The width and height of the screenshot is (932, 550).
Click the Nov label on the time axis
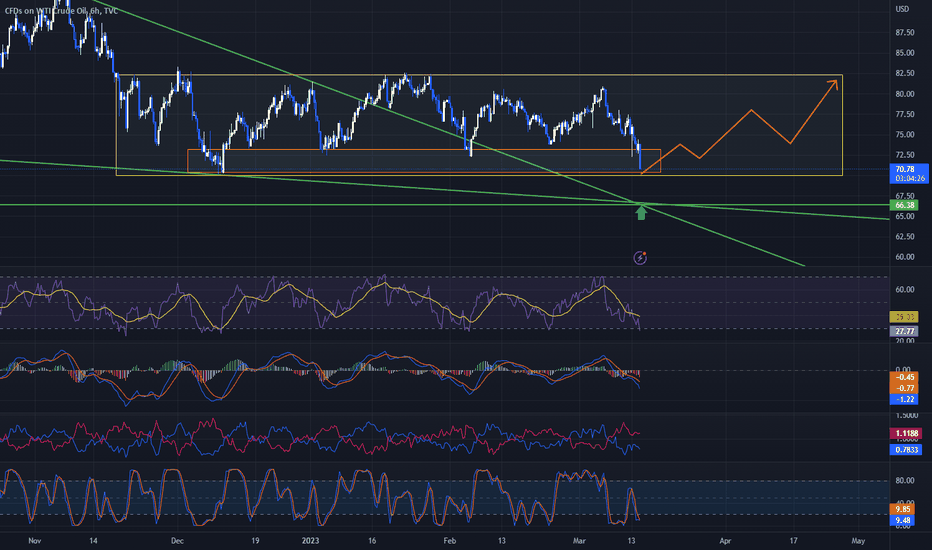[x=34, y=541]
